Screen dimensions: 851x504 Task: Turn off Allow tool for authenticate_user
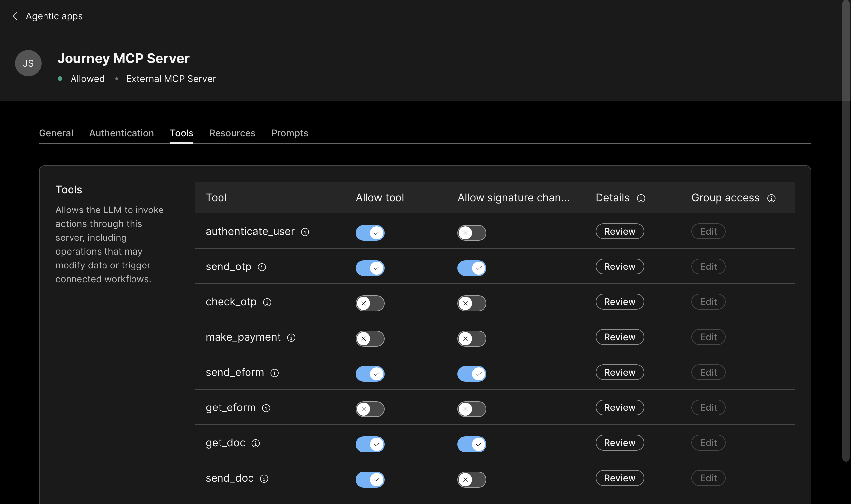pos(370,233)
